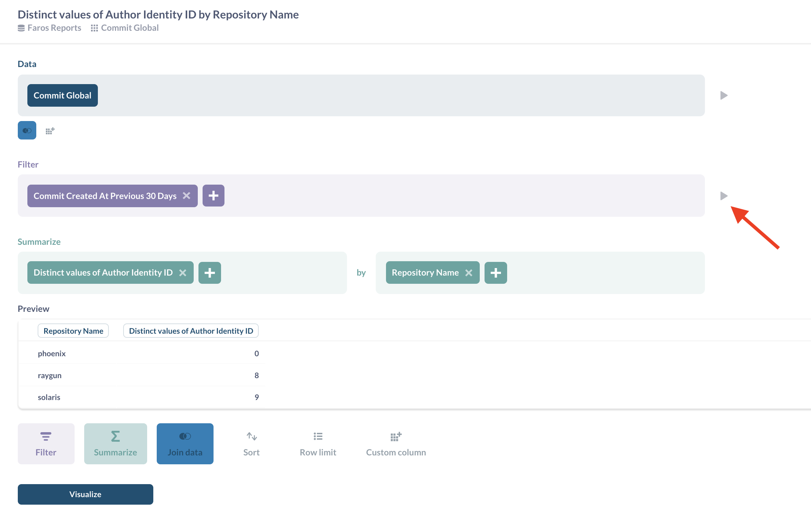Click the Filter action button
Viewport: 811px width, 532px height.
pos(46,443)
